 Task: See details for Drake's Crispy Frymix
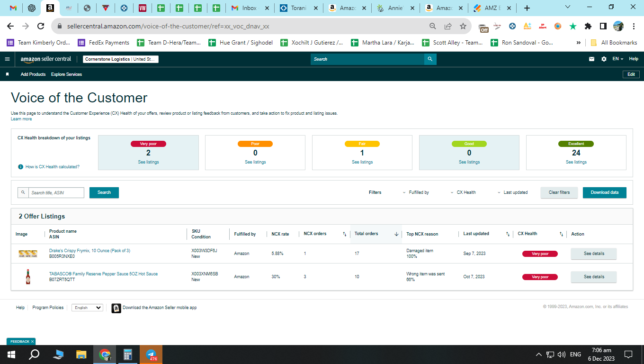click(x=594, y=254)
